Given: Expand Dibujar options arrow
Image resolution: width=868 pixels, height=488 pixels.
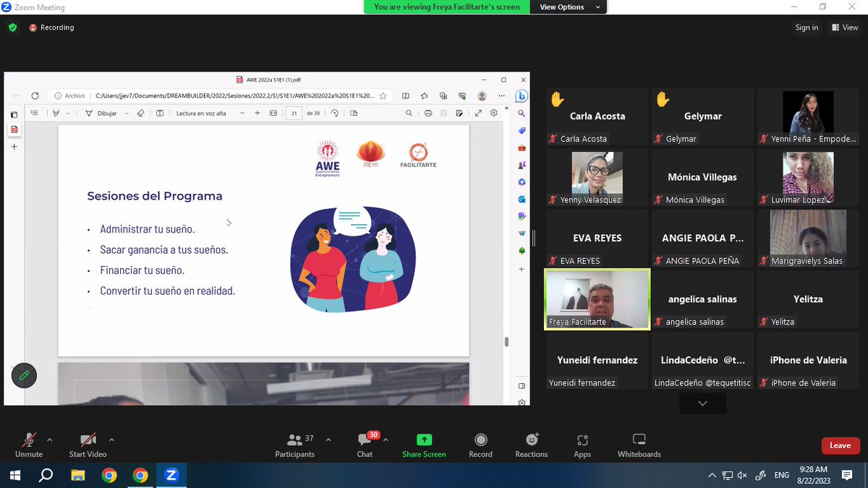Looking at the screenshot, I should click(127, 114).
